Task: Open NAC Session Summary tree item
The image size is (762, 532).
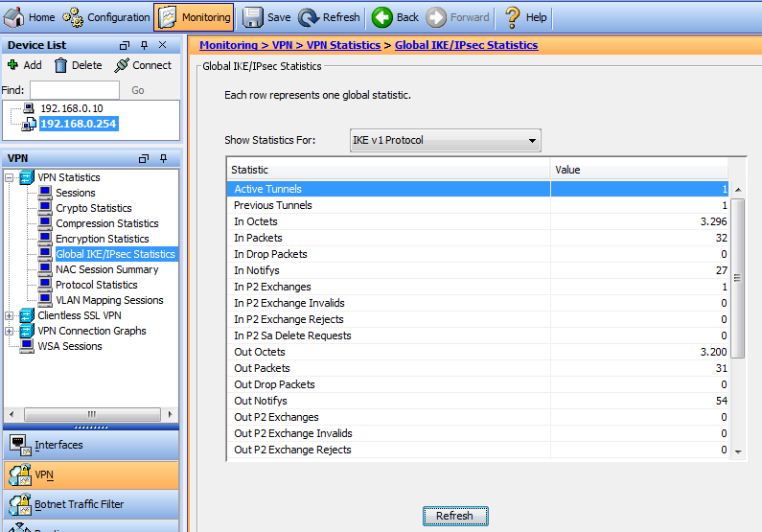Action: click(107, 269)
